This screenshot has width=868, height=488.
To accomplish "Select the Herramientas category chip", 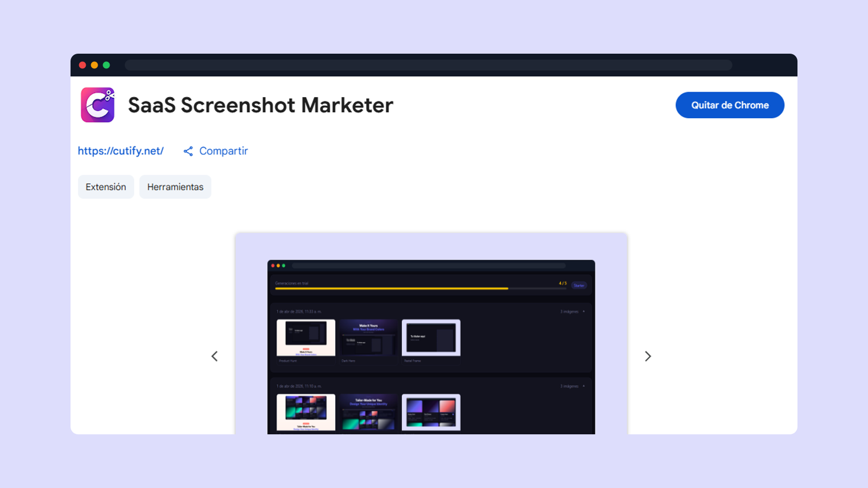I will click(x=175, y=187).
